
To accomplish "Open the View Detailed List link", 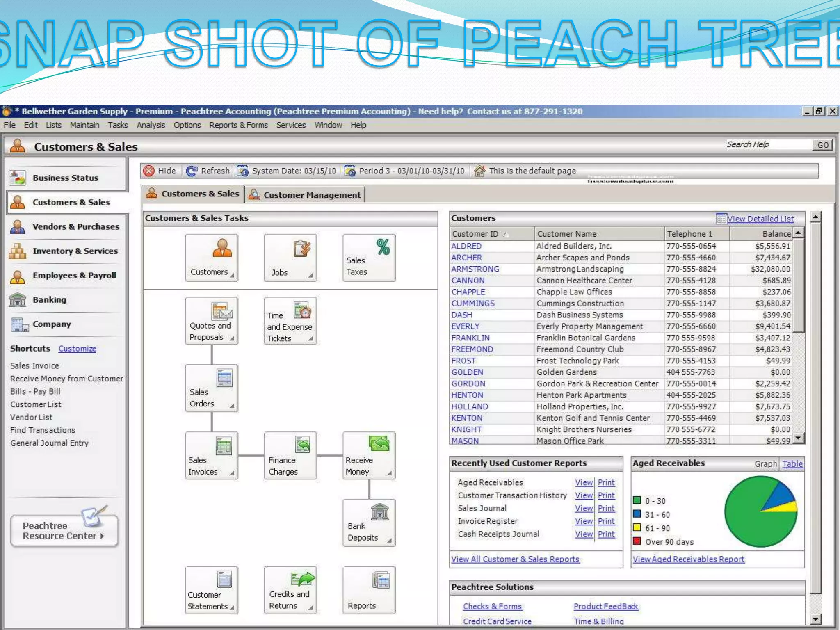I will (760, 219).
